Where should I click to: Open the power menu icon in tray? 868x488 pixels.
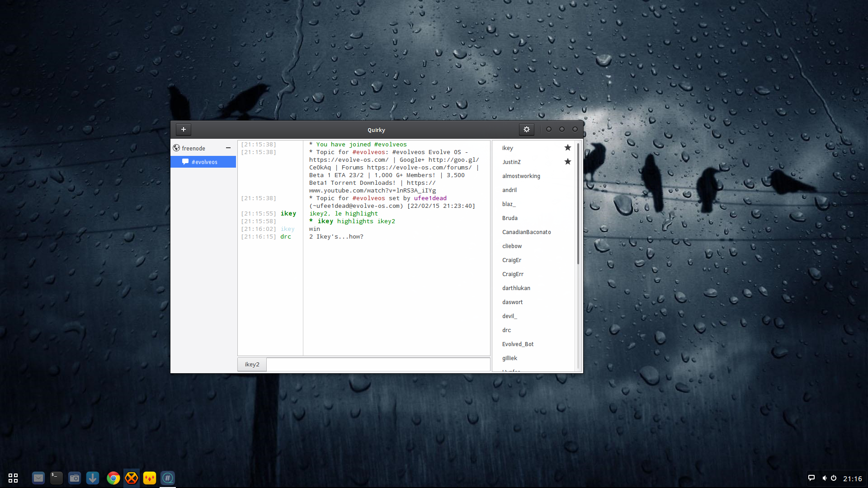click(x=834, y=478)
